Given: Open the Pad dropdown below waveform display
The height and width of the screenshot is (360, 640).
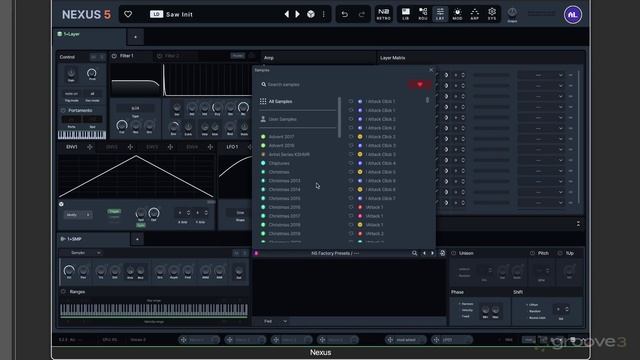Looking at the screenshot, I should point(275,321).
